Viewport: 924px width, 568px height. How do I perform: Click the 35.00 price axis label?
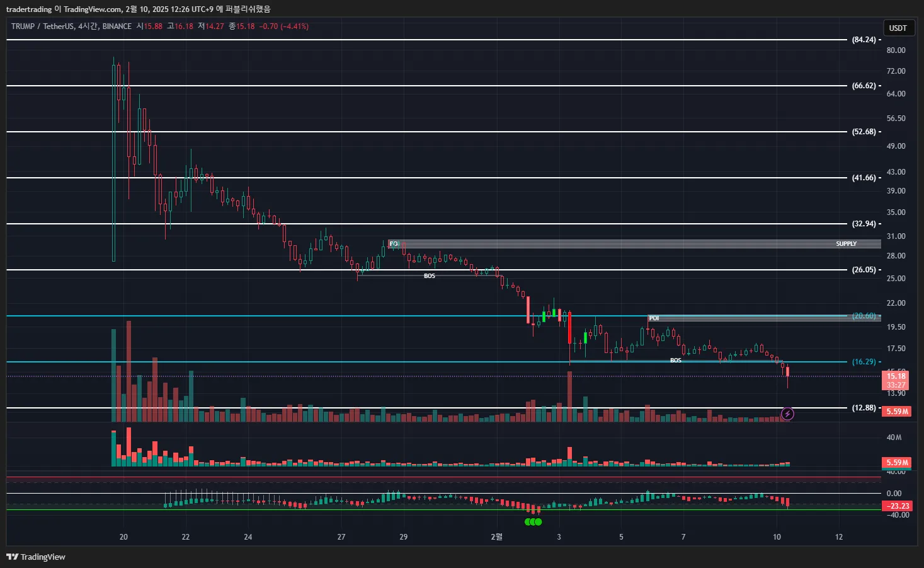pyautogui.click(x=896, y=212)
